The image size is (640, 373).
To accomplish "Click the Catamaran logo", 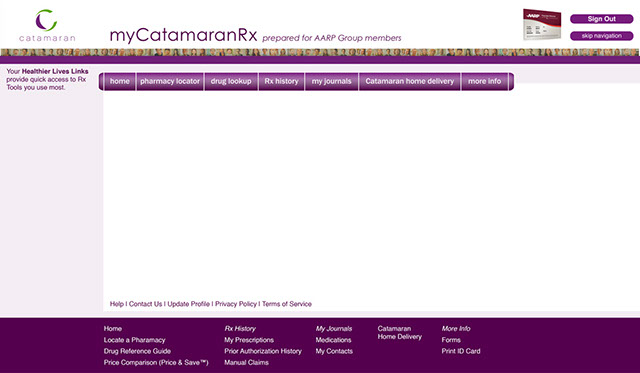I will tap(47, 25).
